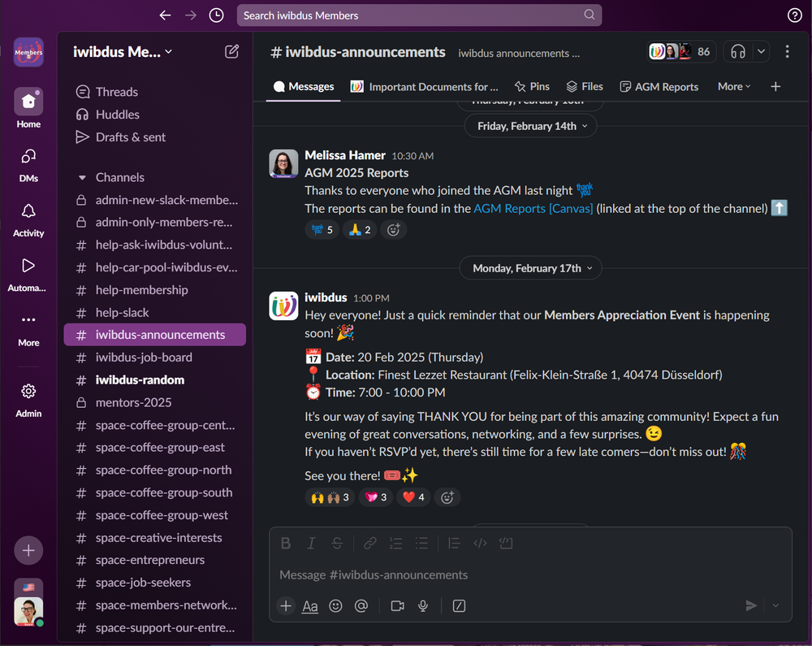This screenshot has width=812, height=646.
Task: Insert ordered list in composer
Action: click(x=395, y=543)
